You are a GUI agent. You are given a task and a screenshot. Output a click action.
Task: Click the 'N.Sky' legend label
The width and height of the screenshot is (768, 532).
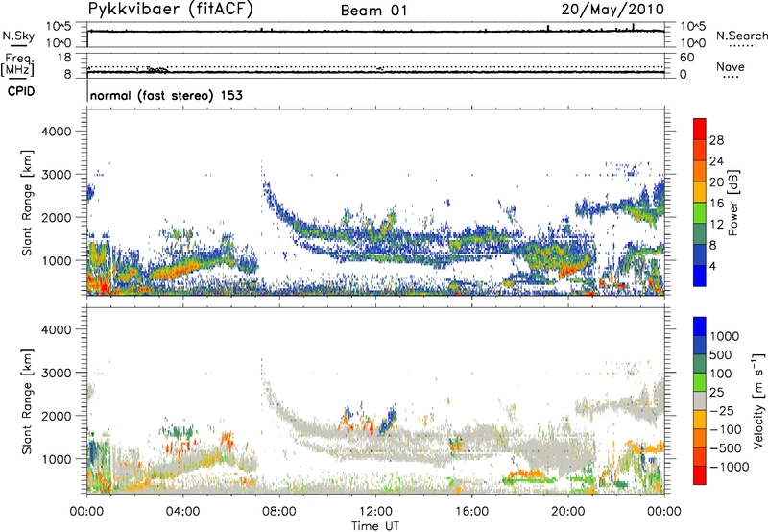[18, 36]
